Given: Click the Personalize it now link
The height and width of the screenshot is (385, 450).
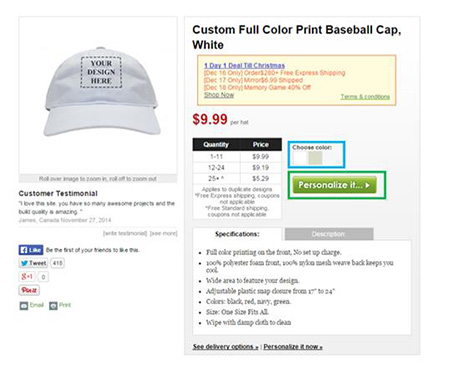Looking at the screenshot, I should pyautogui.click(x=293, y=347).
